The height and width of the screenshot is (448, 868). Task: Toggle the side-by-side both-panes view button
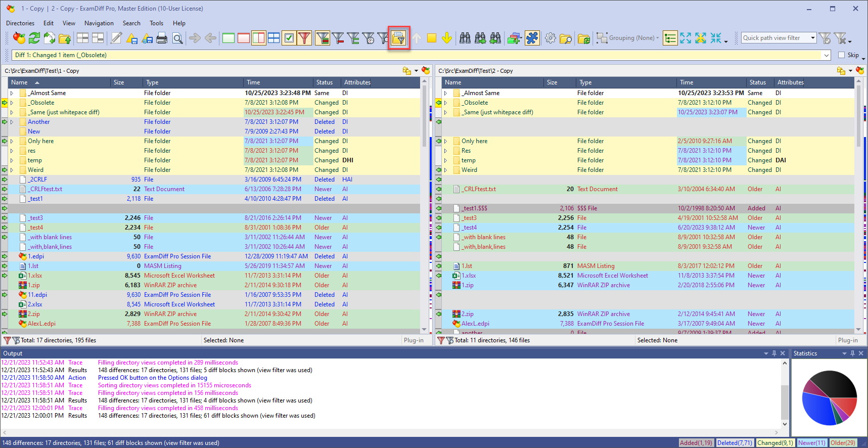pyautogui.click(x=258, y=38)
